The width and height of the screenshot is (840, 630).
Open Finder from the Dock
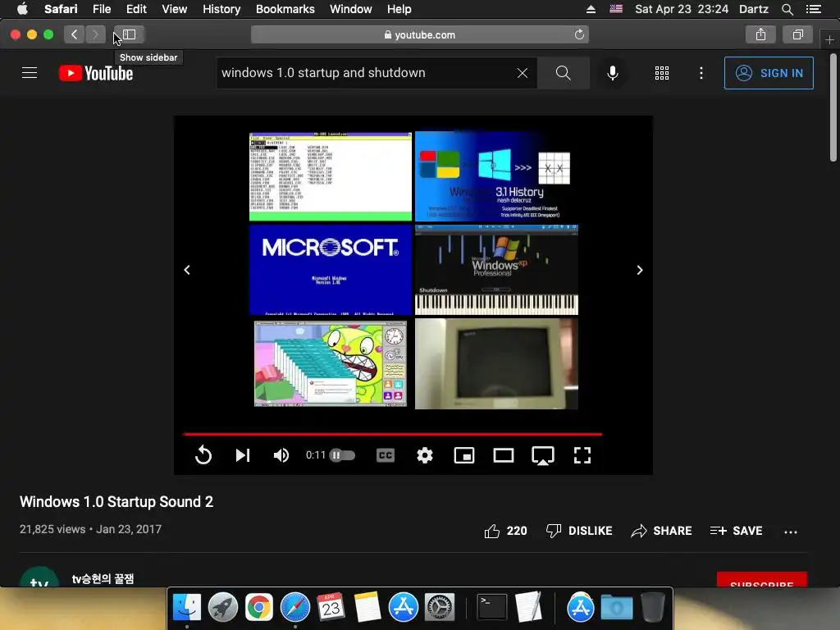(x=186, y=608)
